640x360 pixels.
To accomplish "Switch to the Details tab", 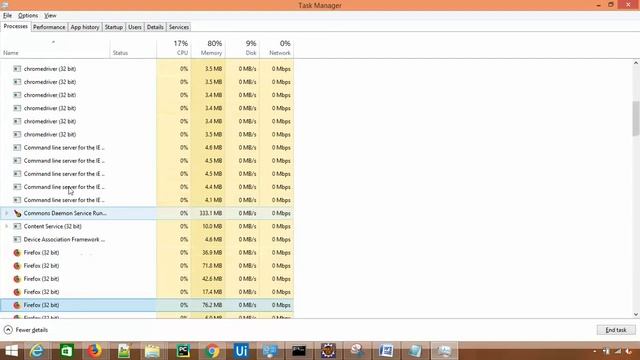I will pos(155,27).
